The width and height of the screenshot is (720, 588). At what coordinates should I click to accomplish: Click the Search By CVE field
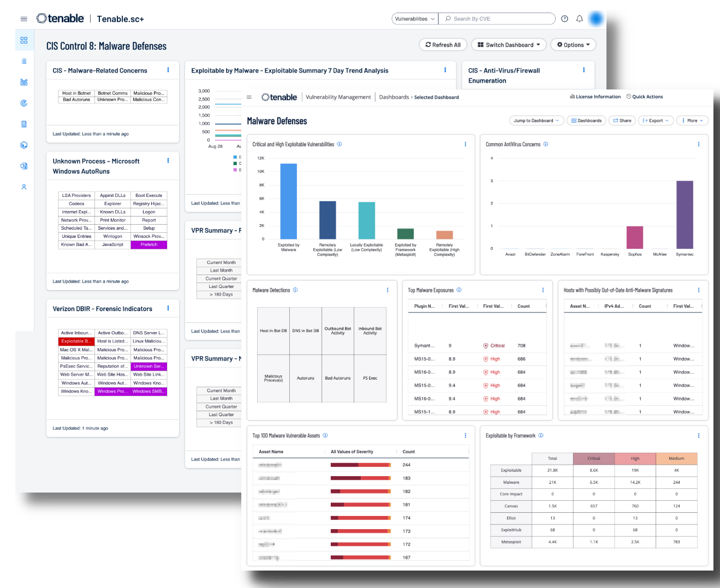(x=497, y=19)
